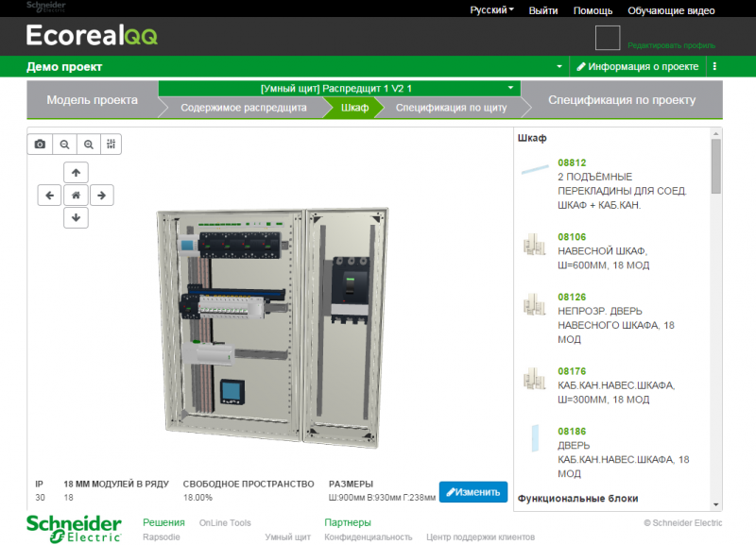The width and height of the screenshot is (756, 545).
Task: Open the Спецификация по проекту tab
Action: pyautogui.click(x=622, y=100)
